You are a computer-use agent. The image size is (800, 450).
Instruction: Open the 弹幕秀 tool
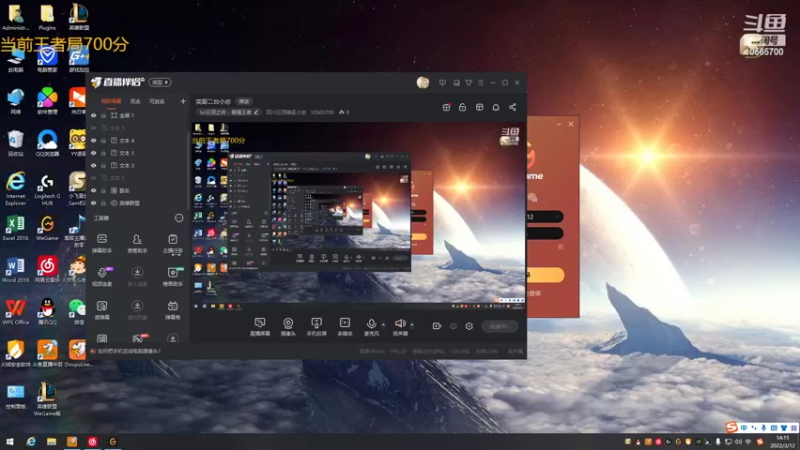pyautogui.click(x=172, y=310)
